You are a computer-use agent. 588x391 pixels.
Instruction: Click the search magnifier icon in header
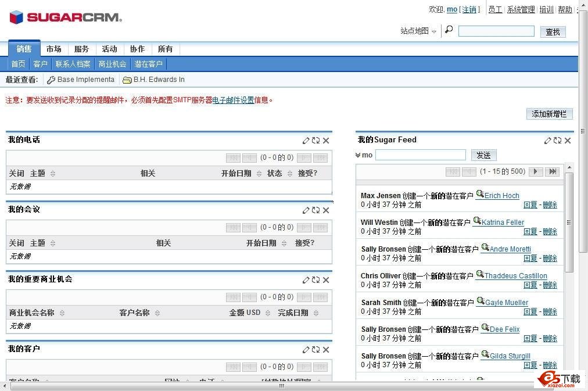pyautogui.click(x=449, y=30)
